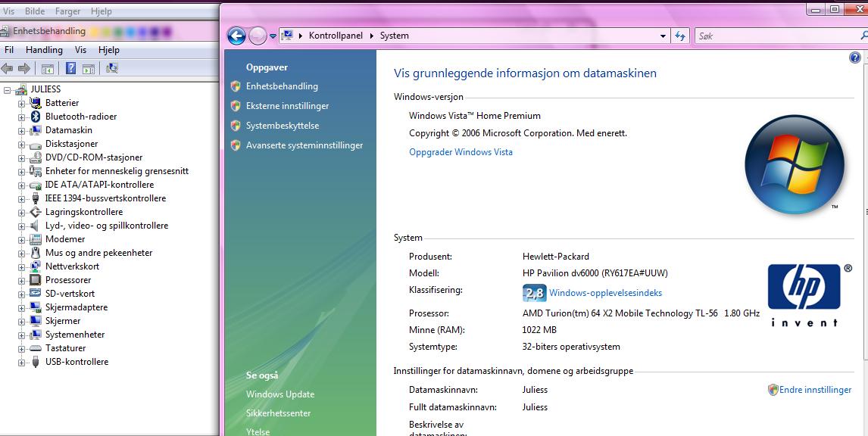Screen dimensions: 868x436
Task: Collapse the JULIESS root node
Action: (x=8, y=89)
